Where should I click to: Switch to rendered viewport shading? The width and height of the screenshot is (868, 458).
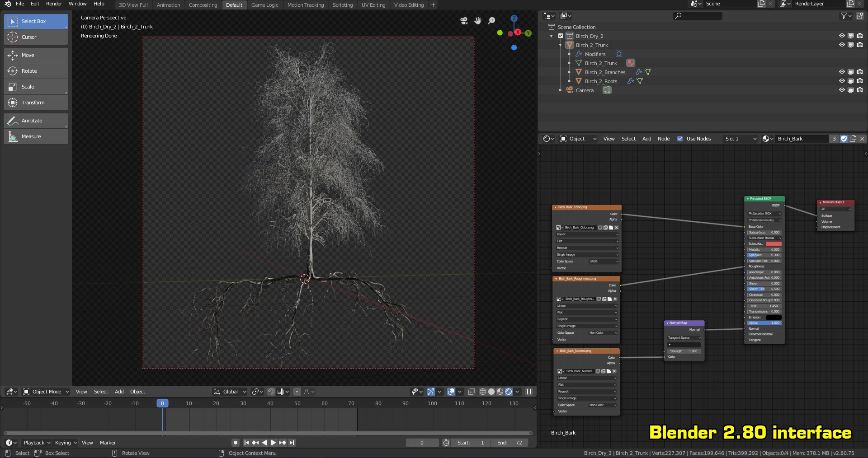click(509, 392)
